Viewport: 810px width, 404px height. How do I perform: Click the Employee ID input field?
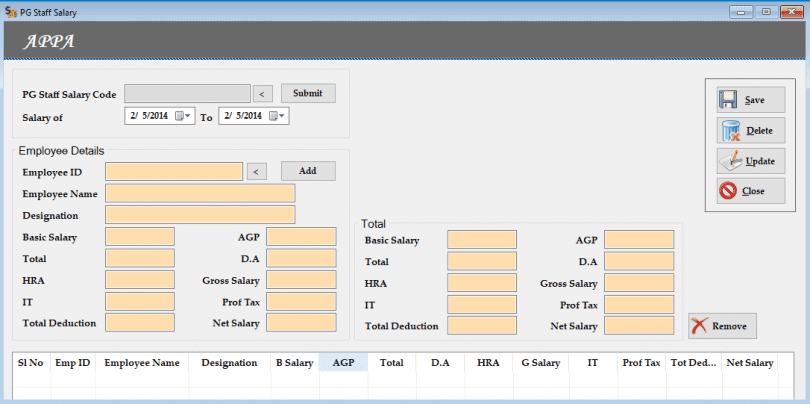[173, 172]
